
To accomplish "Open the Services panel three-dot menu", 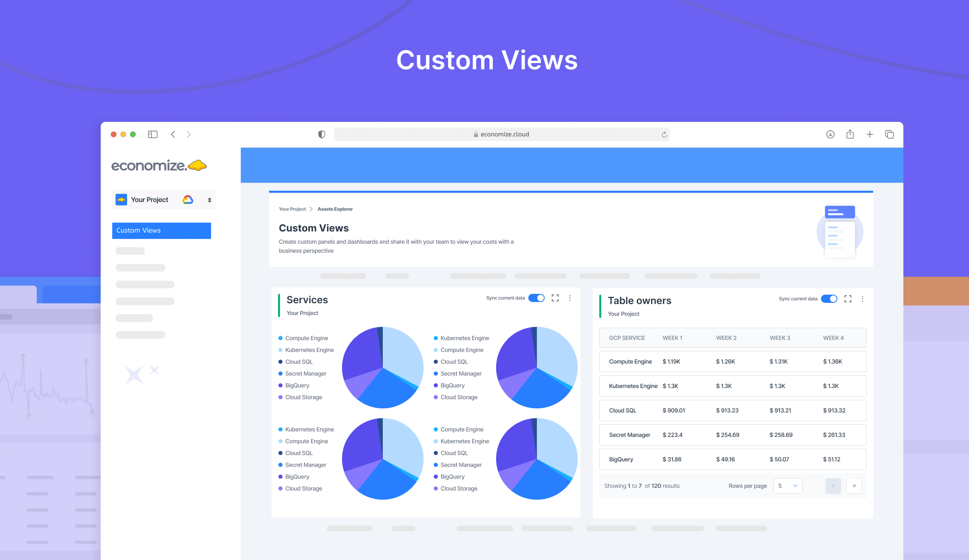I will pos(570,298).
